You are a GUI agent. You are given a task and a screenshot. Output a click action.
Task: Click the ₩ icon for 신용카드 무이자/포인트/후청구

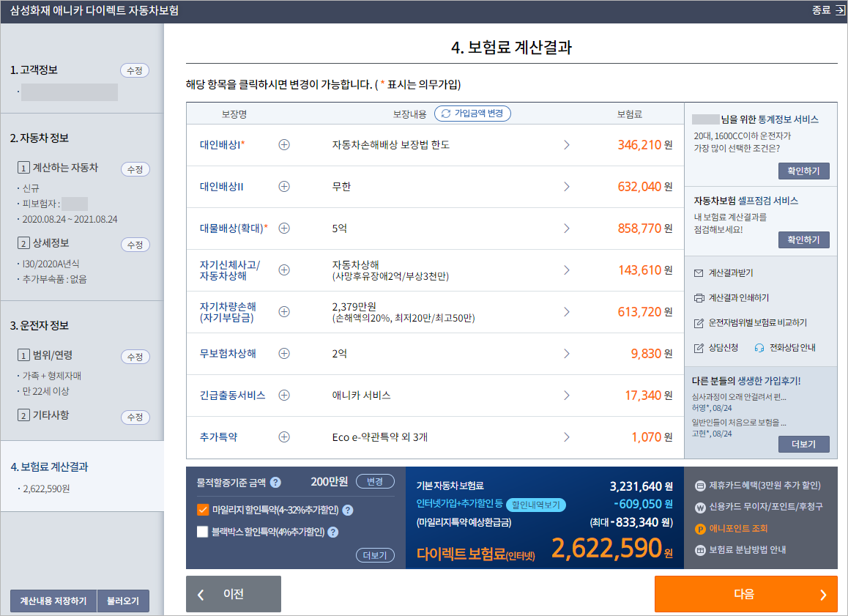700,508
